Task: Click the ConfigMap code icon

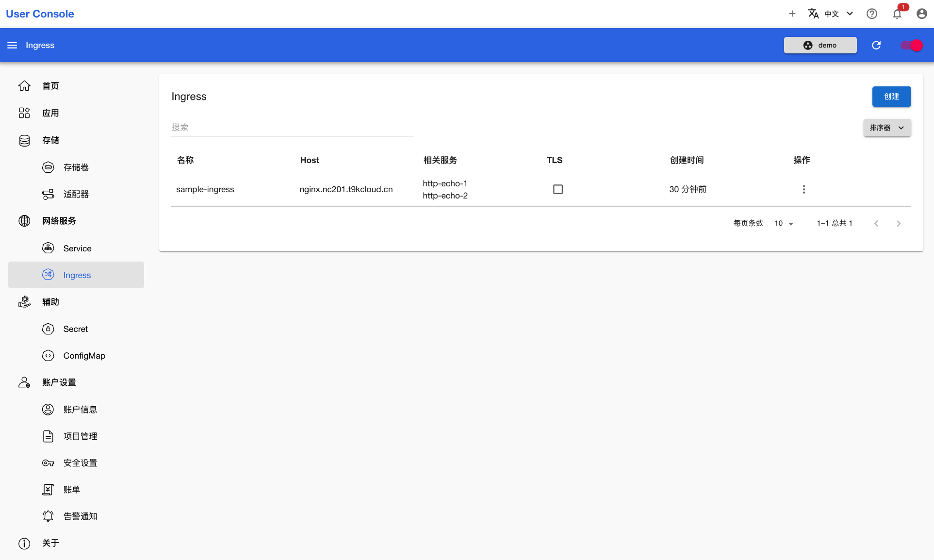Action: tap(48, 356)
